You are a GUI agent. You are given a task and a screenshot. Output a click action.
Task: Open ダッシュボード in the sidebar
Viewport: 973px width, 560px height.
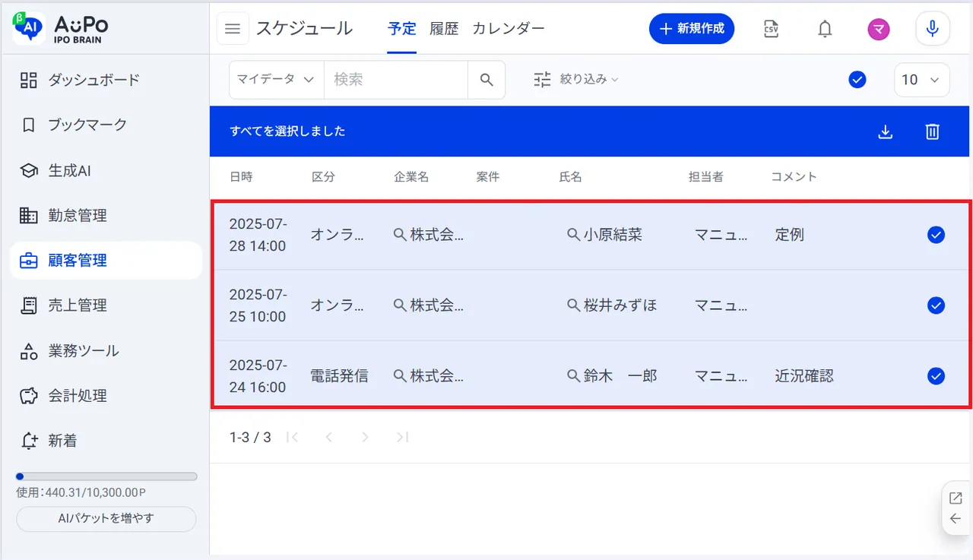tap(106, 81)
